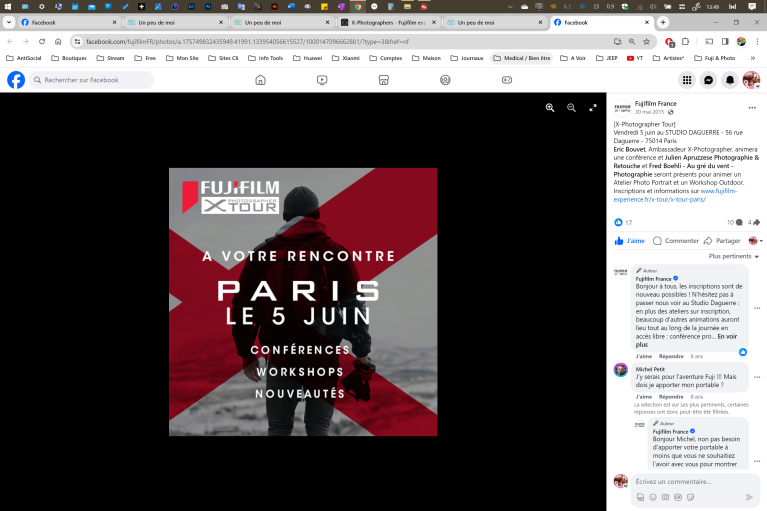Viewport: 767px width, 511px height.
Task: Open Facebook Messenger
Action: point(708,80)
